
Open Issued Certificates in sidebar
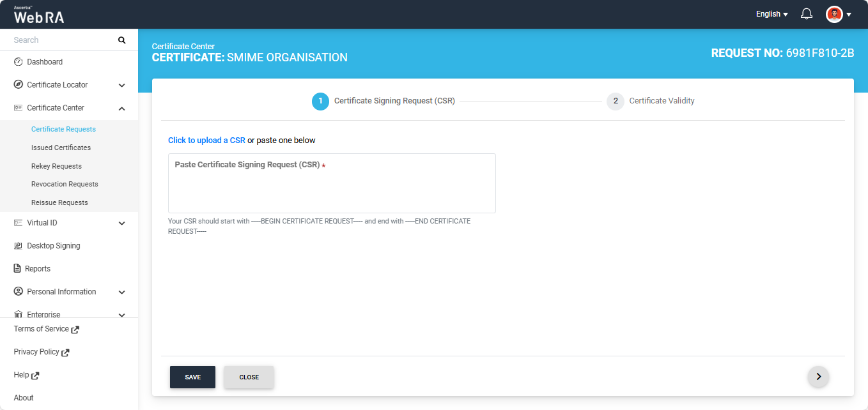(61, 148)
